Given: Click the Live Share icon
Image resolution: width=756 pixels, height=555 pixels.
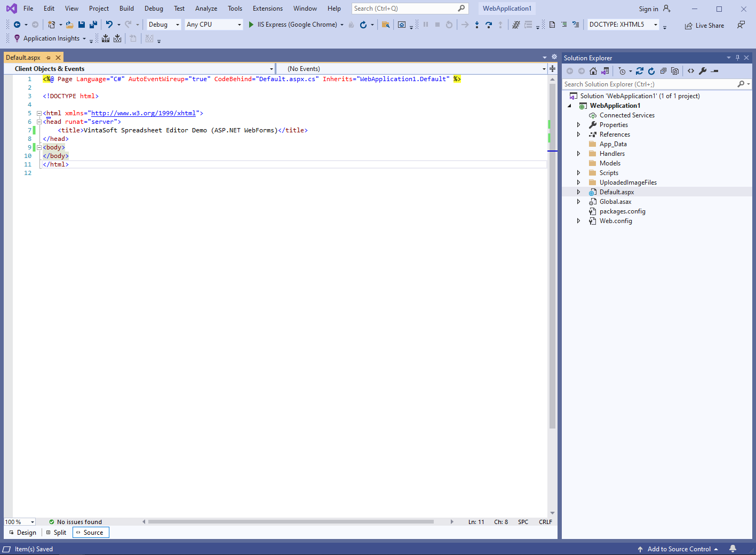Looking at the screenshot, I should [689, 26].
